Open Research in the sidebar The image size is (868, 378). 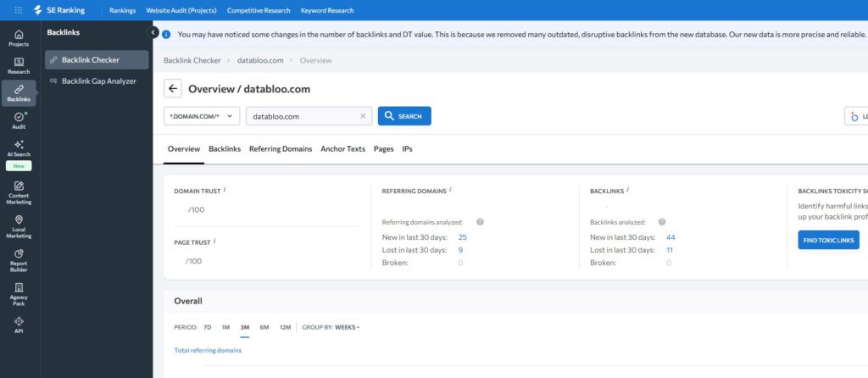pos(19,66)
